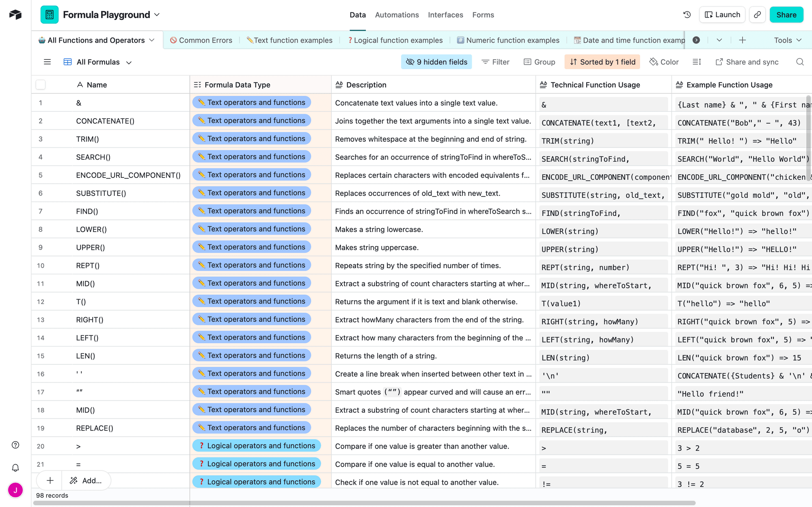Add a new table with plus icon

pos(742,40)
